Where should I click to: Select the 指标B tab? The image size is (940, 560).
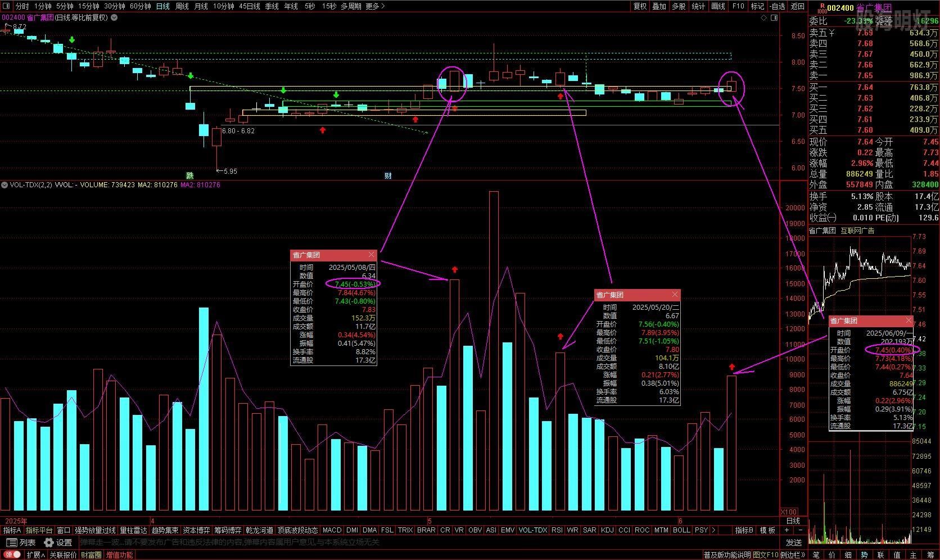[744, 530]
